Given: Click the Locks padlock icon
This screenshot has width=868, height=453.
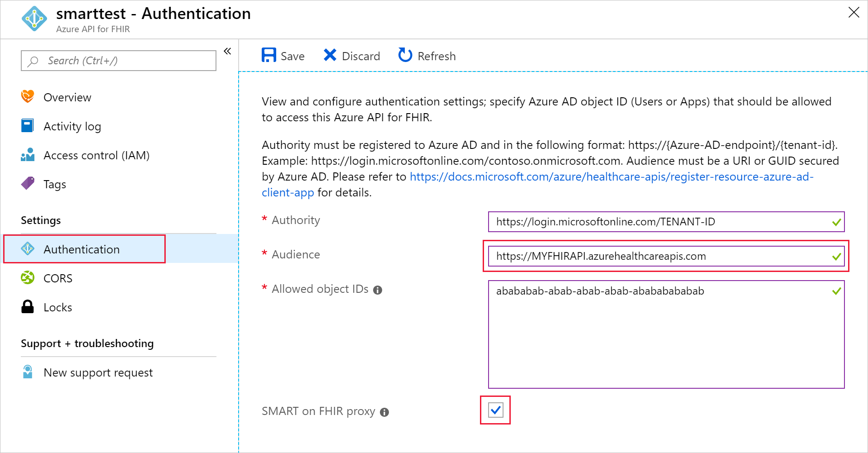Looking at the screenshot, I should click(x=27, y=307).
